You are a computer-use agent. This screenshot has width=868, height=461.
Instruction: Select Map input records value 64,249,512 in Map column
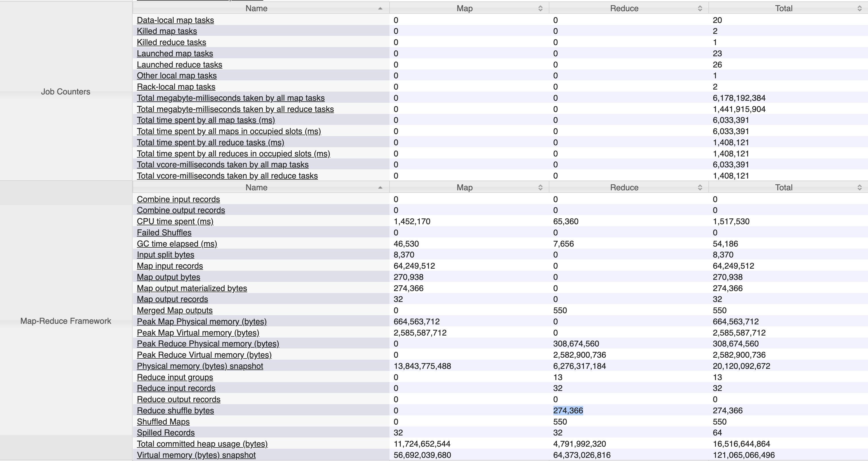[414, 266]
